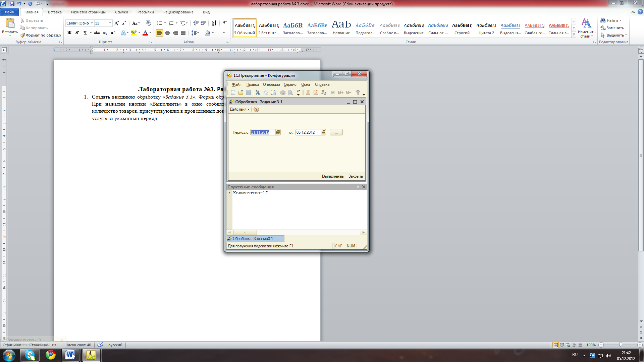The height and width of the screenshot is (362, 644).
Task: Open the line spacing dropdown
Action: (195, 33)
